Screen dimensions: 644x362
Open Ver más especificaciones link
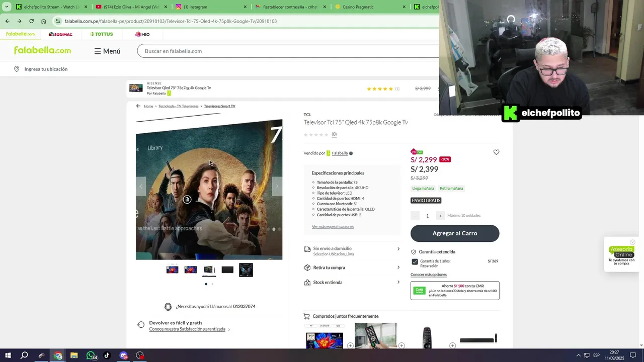click(333, 227)
